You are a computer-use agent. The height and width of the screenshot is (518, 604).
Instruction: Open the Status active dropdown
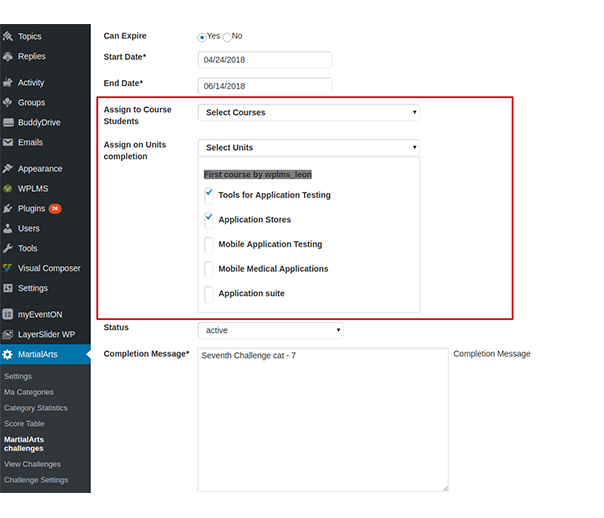point(270,330)
